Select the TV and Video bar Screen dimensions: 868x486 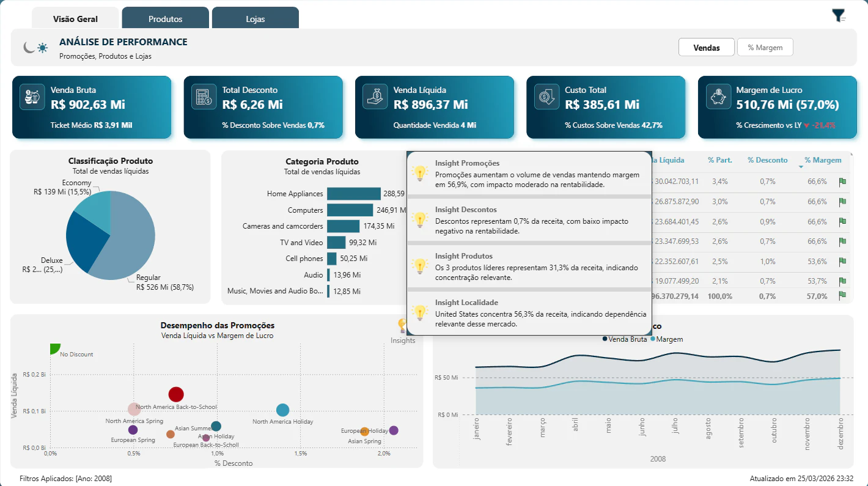point(336,243)
